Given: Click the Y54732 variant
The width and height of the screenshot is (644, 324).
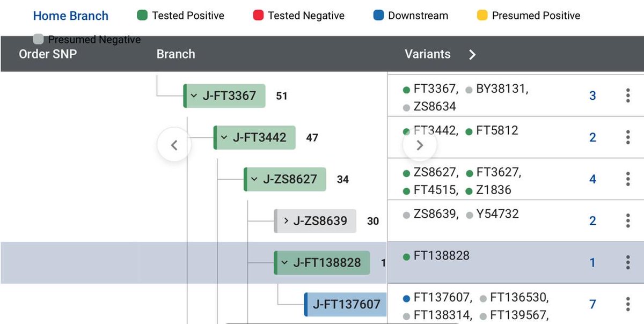Looking at the screenshot, I should pyautogui.click(x=497, y=214).
